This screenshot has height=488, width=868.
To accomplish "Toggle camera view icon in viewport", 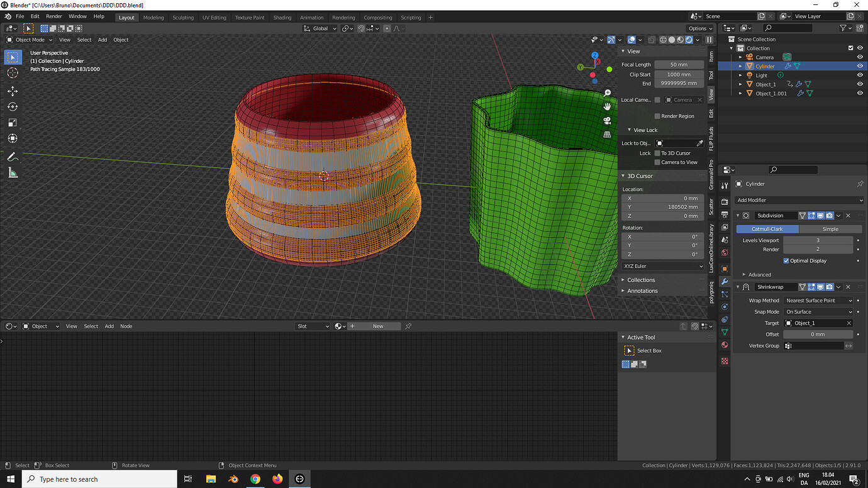I will click(608, 121).
